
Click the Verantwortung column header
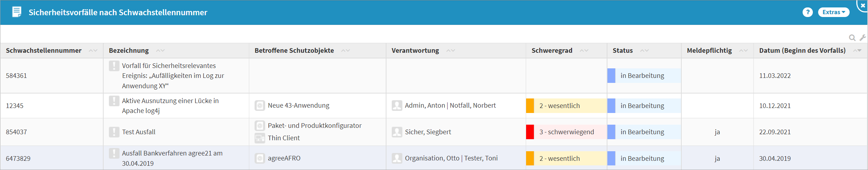pyautogui.click(x=415, y=51)
